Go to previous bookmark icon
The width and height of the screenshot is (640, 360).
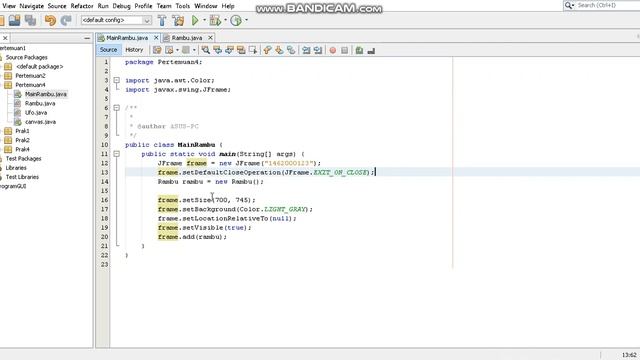point(267,50)
